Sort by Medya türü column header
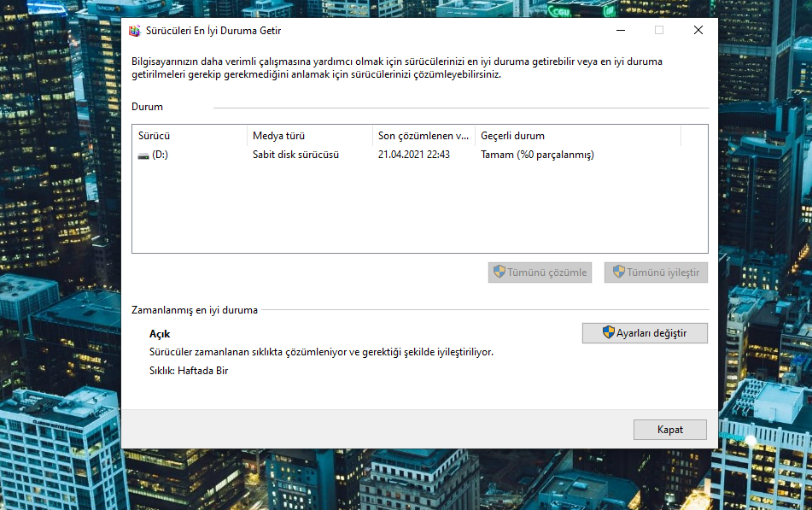Viewport: 812px width, 510px height. pos(310,136)
